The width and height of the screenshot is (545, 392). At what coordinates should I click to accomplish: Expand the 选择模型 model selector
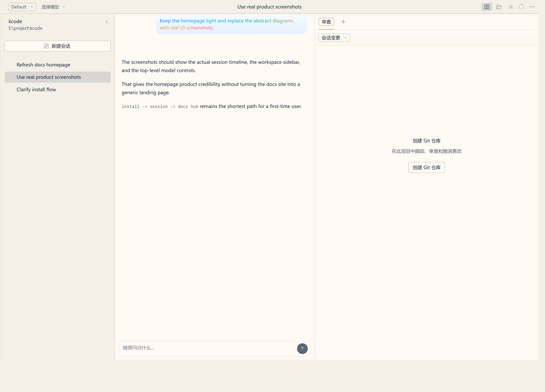tap(53, 7)
